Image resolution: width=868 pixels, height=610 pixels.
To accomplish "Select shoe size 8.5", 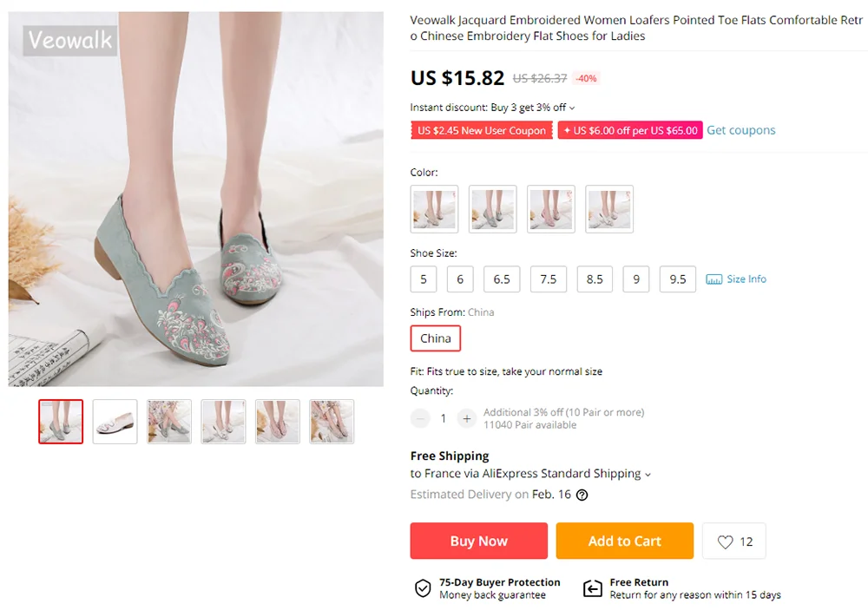I will (x=595, y=279).
